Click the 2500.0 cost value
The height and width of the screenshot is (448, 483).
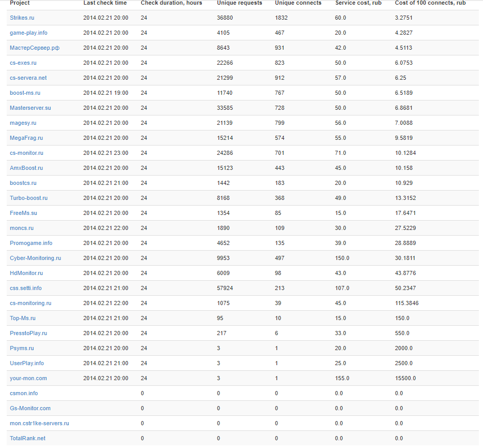point(404,363)
